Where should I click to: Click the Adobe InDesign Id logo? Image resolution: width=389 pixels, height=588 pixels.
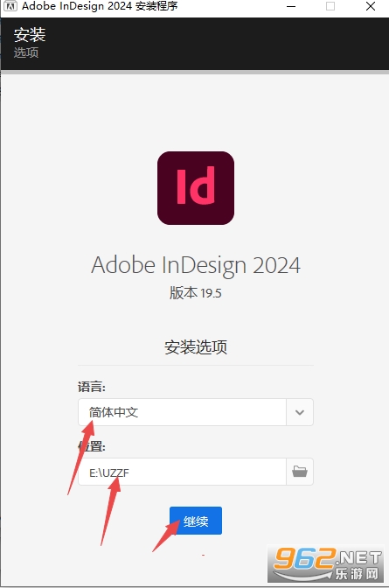point(196,188)
